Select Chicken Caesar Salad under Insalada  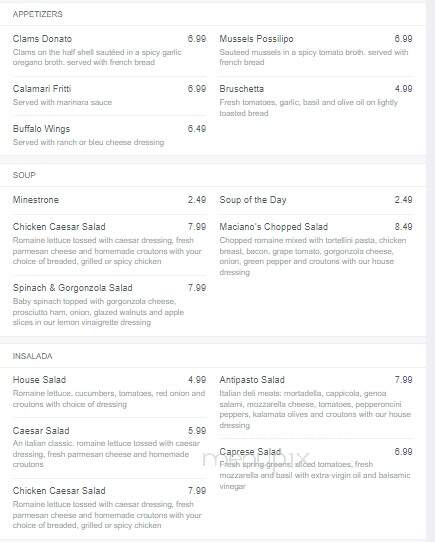pos(59,490)
